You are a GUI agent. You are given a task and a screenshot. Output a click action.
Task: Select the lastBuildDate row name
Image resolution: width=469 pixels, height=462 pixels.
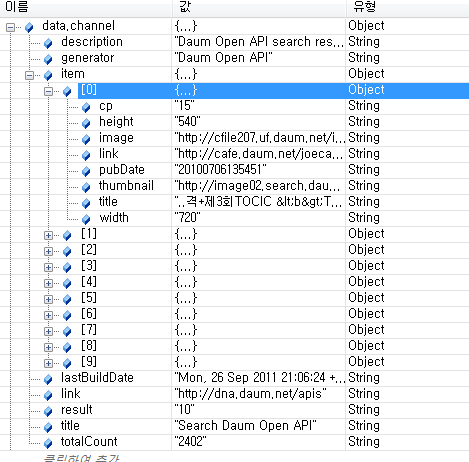tap(97, 378)
